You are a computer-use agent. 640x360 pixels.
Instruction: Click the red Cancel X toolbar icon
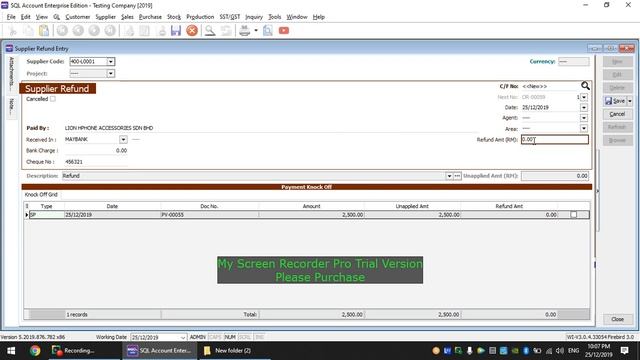(192, 31)
